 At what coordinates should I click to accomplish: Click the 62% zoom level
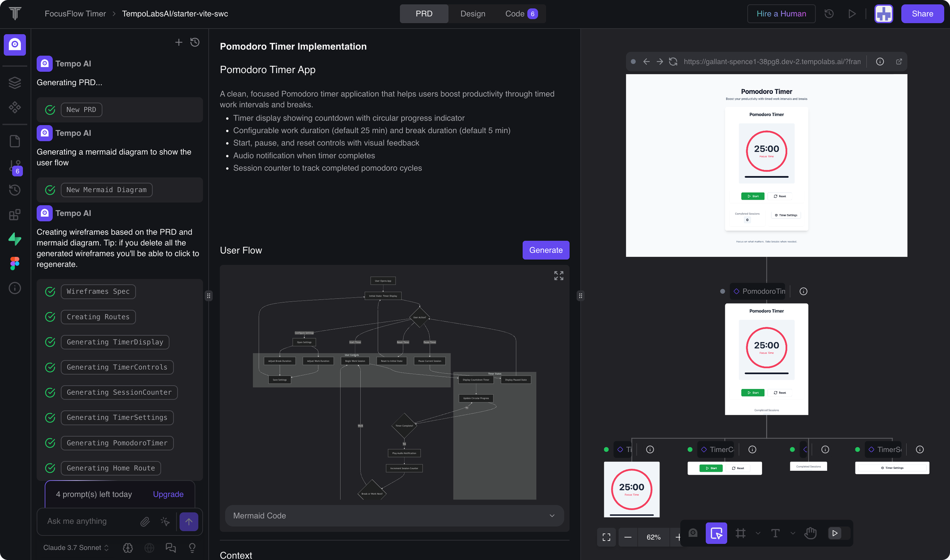tap(654, 537)
